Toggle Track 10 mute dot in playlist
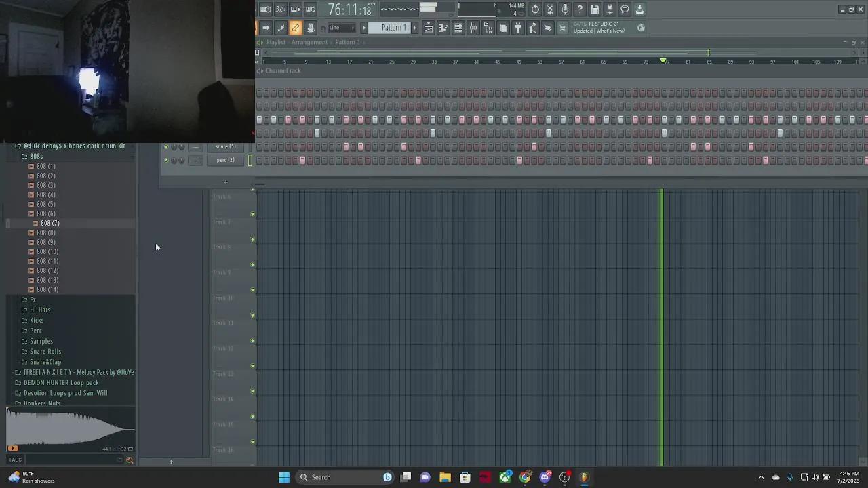This screenshot has width=868, height=488. pos(252,315)
